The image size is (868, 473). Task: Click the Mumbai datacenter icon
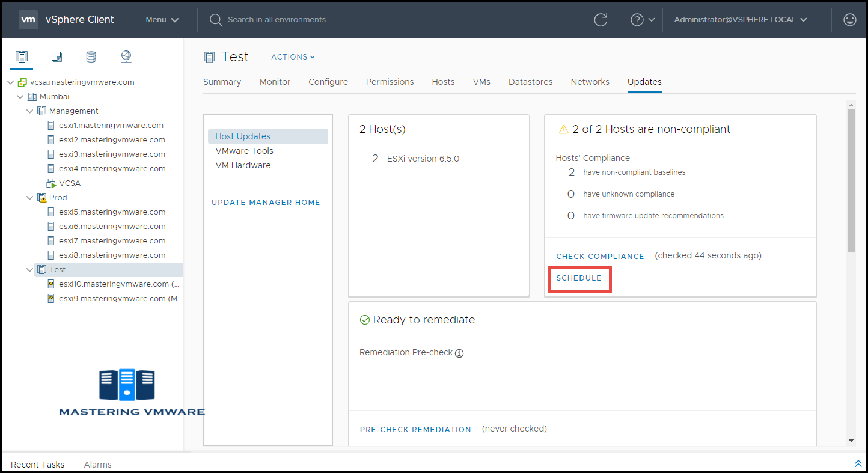click(32, 97)
